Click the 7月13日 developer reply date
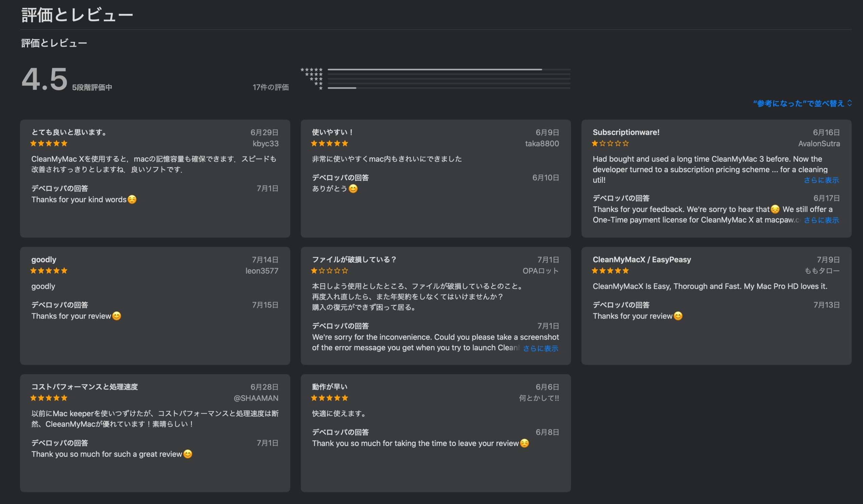 pos(826,305)
